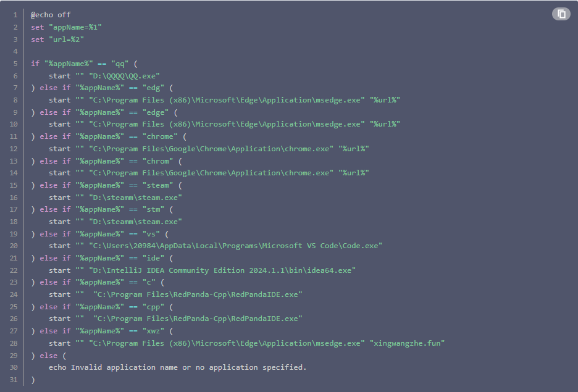The image size is (578, 392).
Task: Click the "steam" string on line 15
Action: [157, 185]
